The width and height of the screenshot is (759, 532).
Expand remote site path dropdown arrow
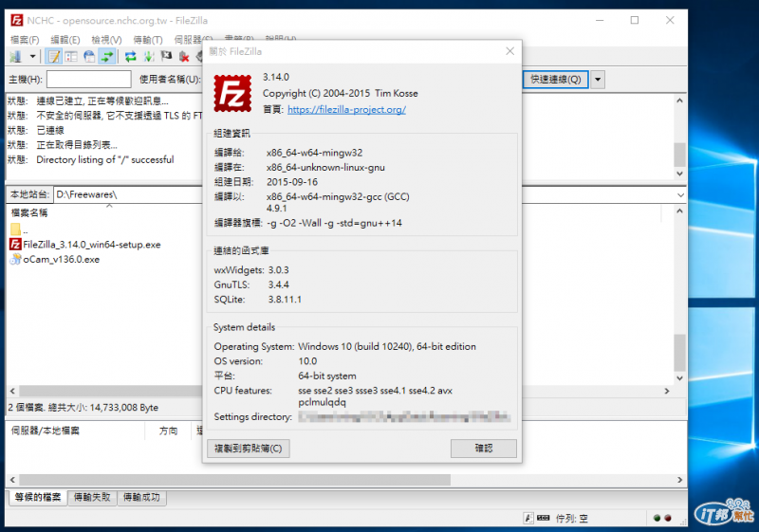click(680, 195)
